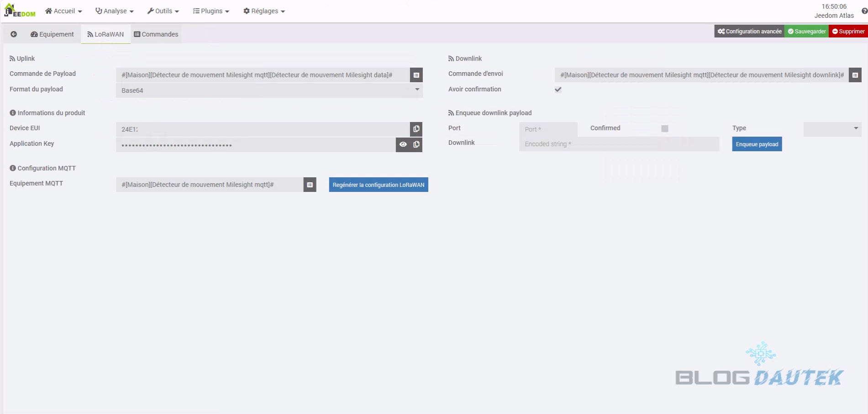Click the Jeedom logo
Screen dimensions: 868x414
click(x=20, y=11)
